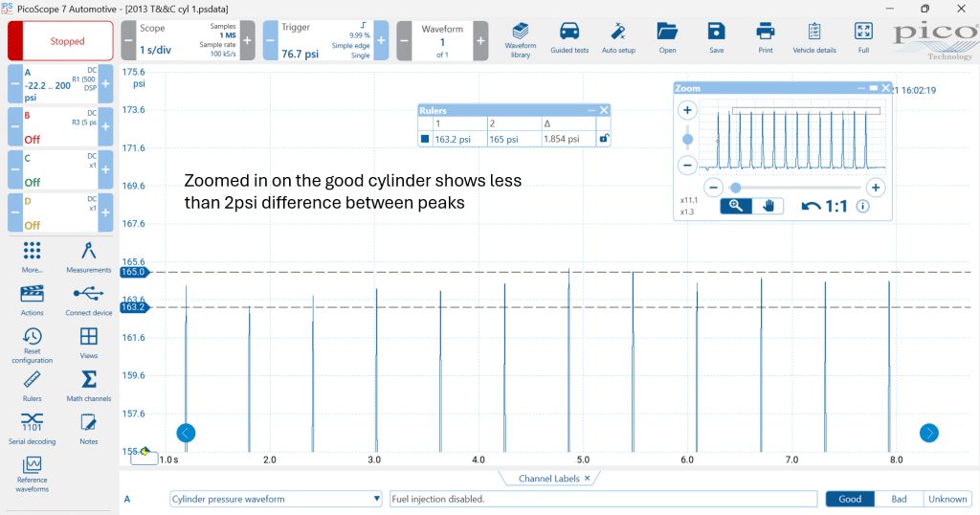980x515 pixels.
Task: Click horizontal zoom in plus button
Action: pyautogui.click(x=876, y=188)
